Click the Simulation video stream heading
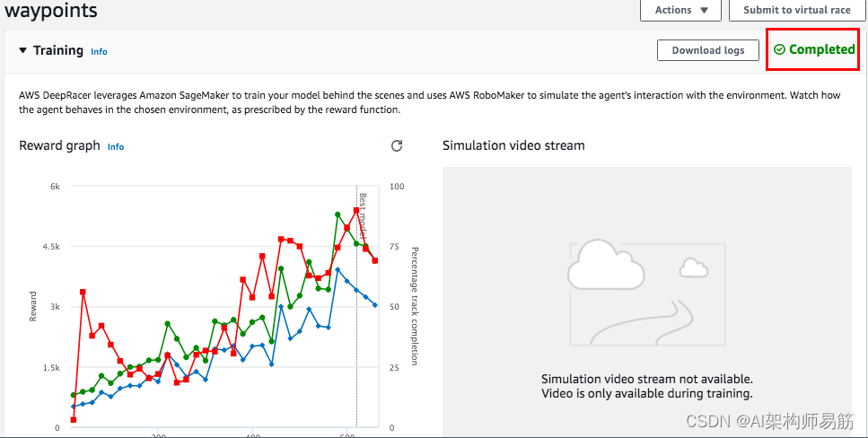This screenshot has width=868, height=438. (513, 145)
